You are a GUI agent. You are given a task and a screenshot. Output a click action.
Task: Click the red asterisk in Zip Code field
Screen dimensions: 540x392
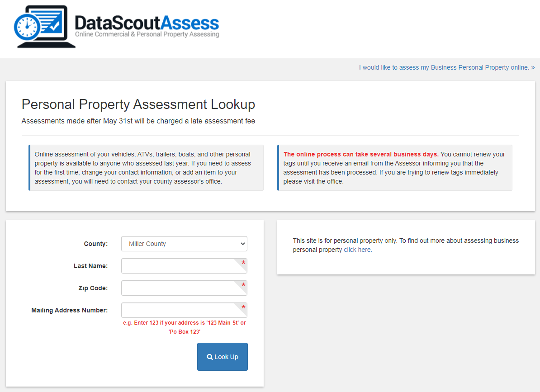243,285
